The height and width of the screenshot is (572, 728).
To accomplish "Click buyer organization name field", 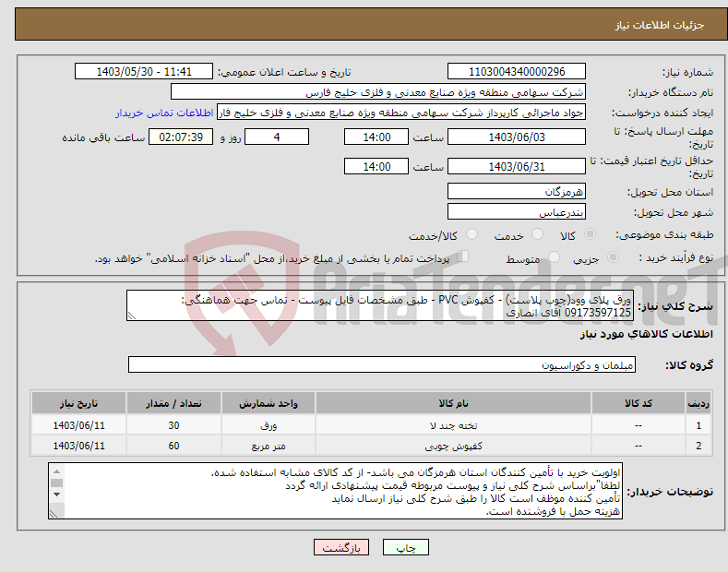I will [x=378, y=92].
